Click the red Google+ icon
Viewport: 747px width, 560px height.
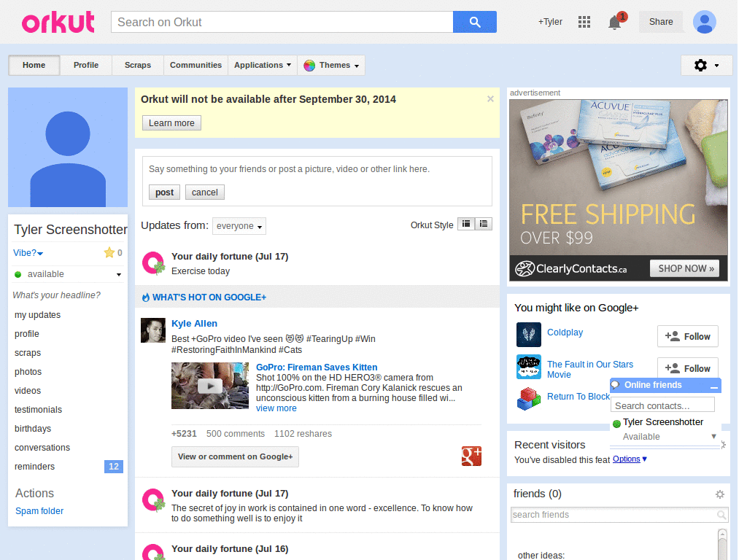pos(471,456)
